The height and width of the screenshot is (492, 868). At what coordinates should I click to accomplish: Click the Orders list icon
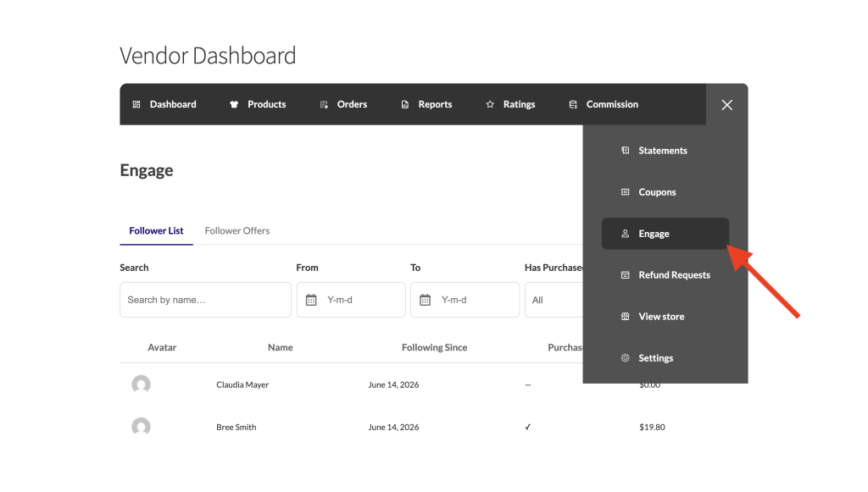pos(324,104)
